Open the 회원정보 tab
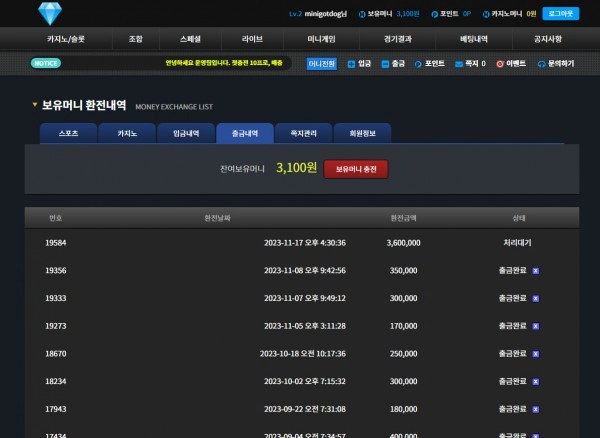Viewport: 600px width, 438px height. [362, 133]
